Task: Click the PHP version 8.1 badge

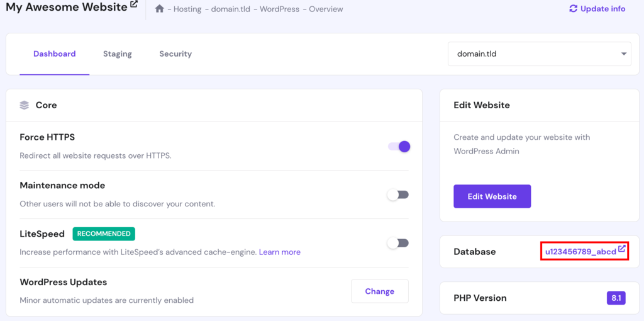Action: pos(616,298)
